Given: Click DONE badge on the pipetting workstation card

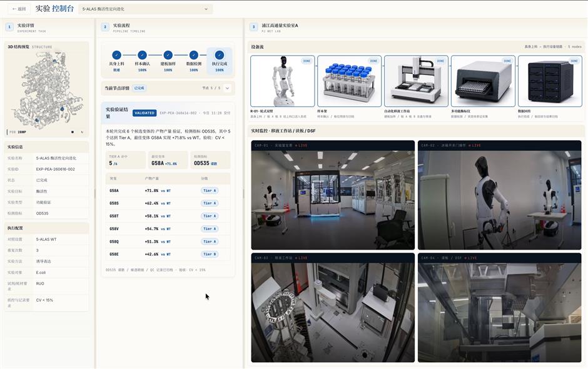Looking at the screenshot, I should point(440,61).
